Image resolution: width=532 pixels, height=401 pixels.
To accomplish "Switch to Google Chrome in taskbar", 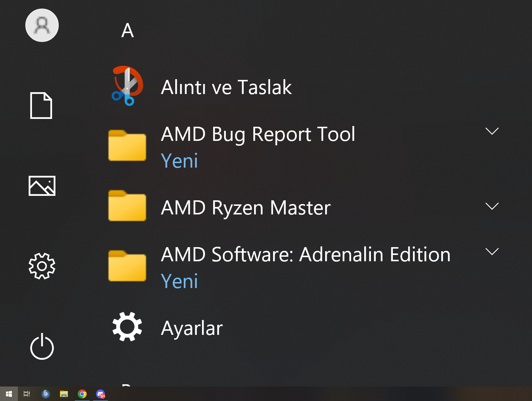I will pos(82,394).
